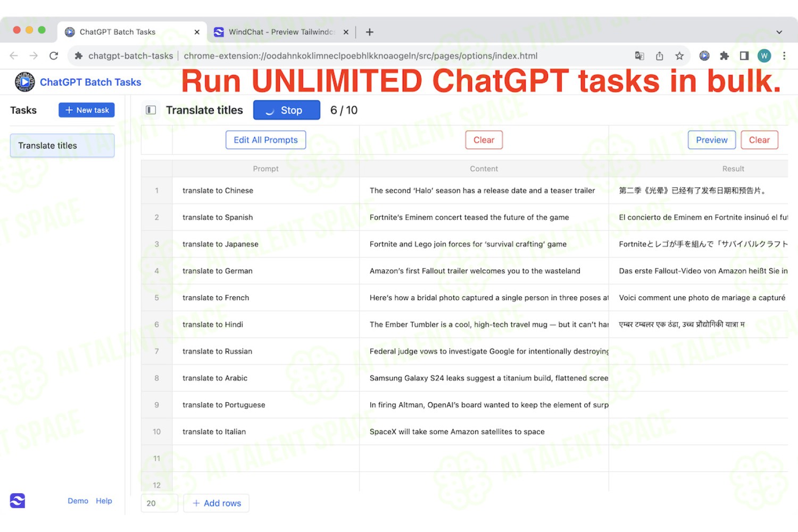The image size is (798, 532).
Task: Switch to the WindChat Preview tab
Action: click(x=281, y=32)
